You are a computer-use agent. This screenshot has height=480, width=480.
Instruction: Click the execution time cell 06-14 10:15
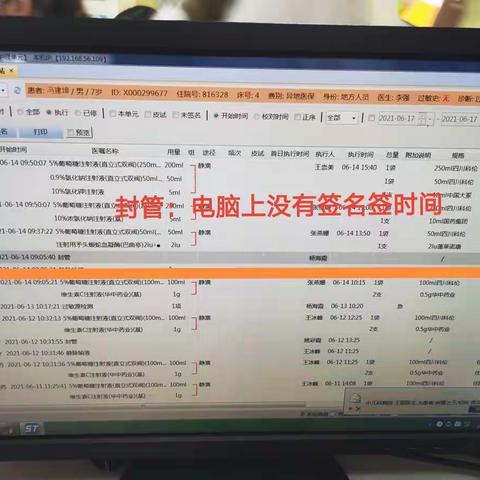coord(349,283)
